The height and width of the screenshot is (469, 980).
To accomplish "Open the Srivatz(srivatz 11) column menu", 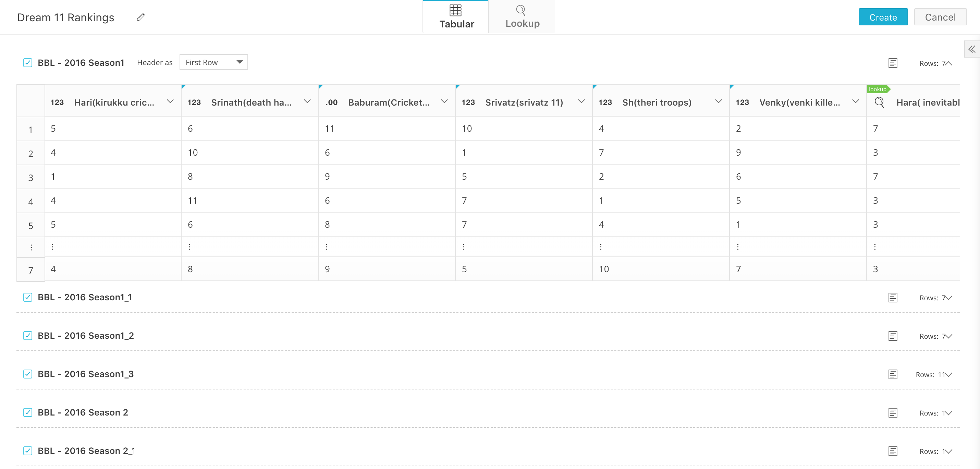I will coord(581,101).
